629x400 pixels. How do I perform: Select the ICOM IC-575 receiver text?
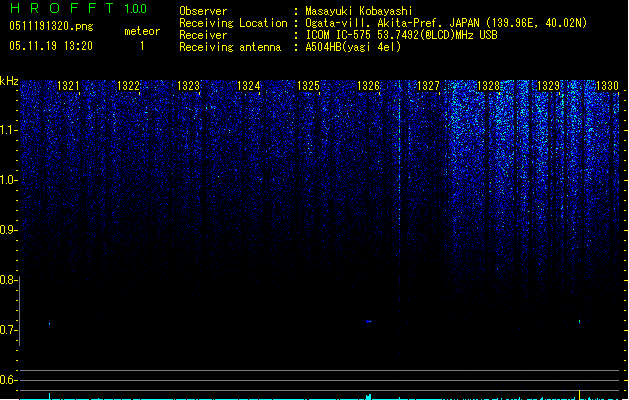pyautogui.click(x=402, y=35)
